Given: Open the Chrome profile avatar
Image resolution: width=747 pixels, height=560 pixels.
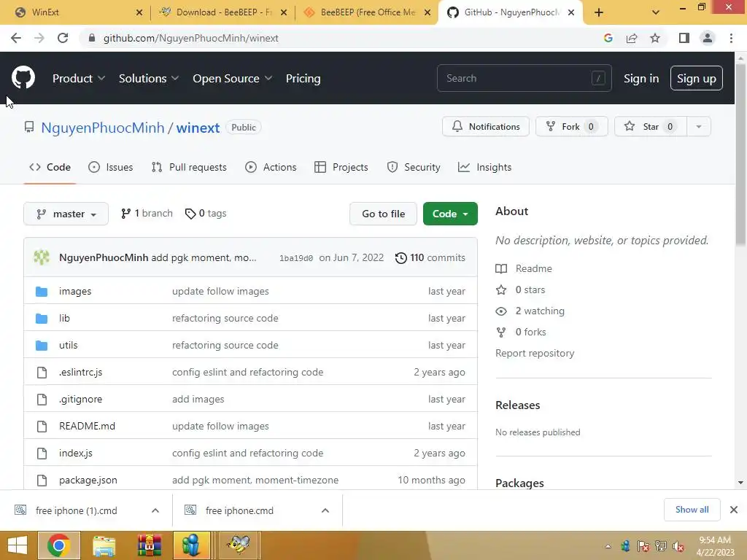Looking at the screenshot, I should tap(708, 38).
